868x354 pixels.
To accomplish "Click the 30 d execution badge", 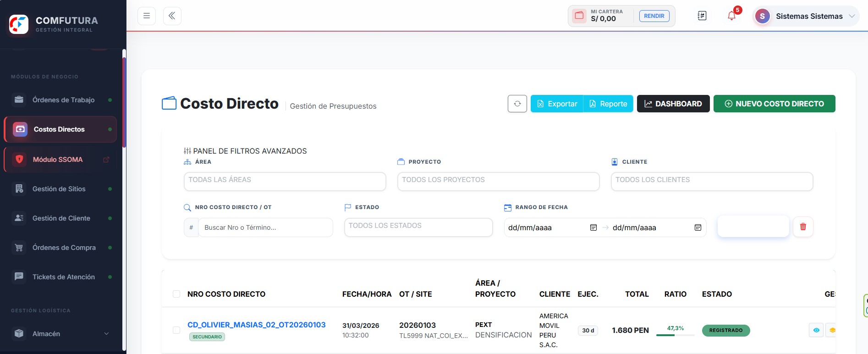I will [588, 331].
